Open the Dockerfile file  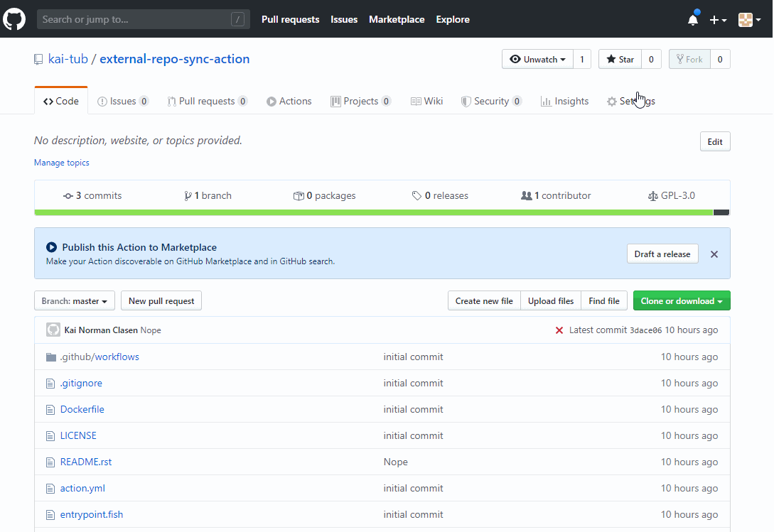click(x=82, y=409)
